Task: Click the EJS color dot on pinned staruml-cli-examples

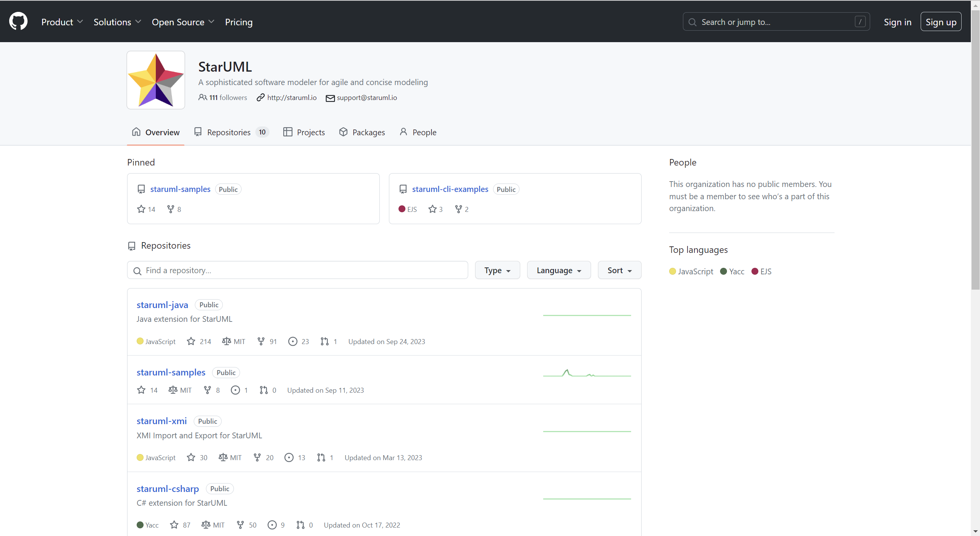Action: pos(402,209)
